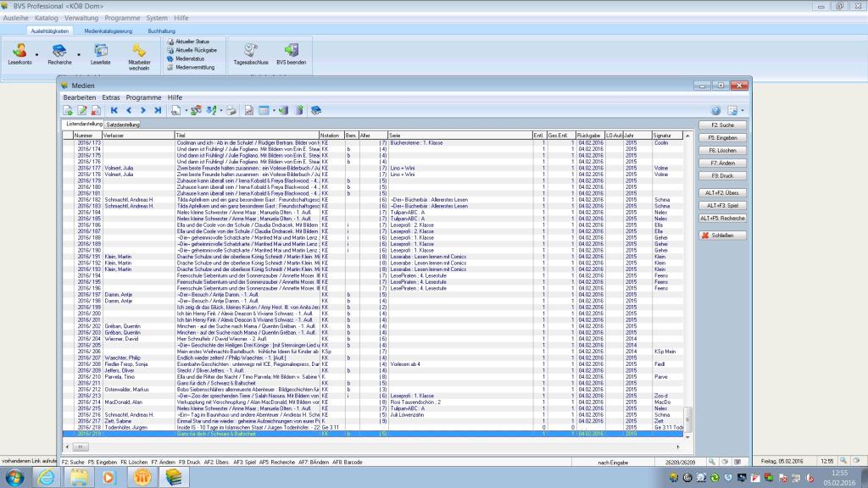Open Extras menu in Medien window
The height and width of the screenshot is (488, 868).
tap(111, 97)
